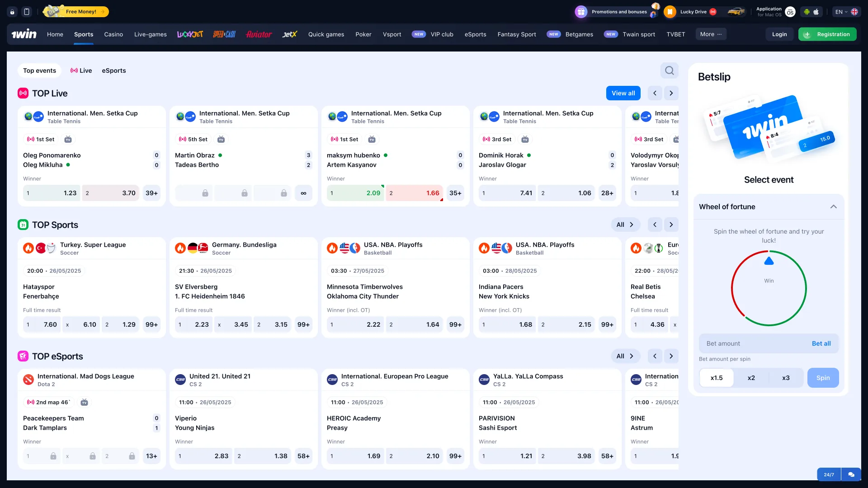Click the Spin button
This screenshot has height=488, width=868.
[x=823, y=378]
